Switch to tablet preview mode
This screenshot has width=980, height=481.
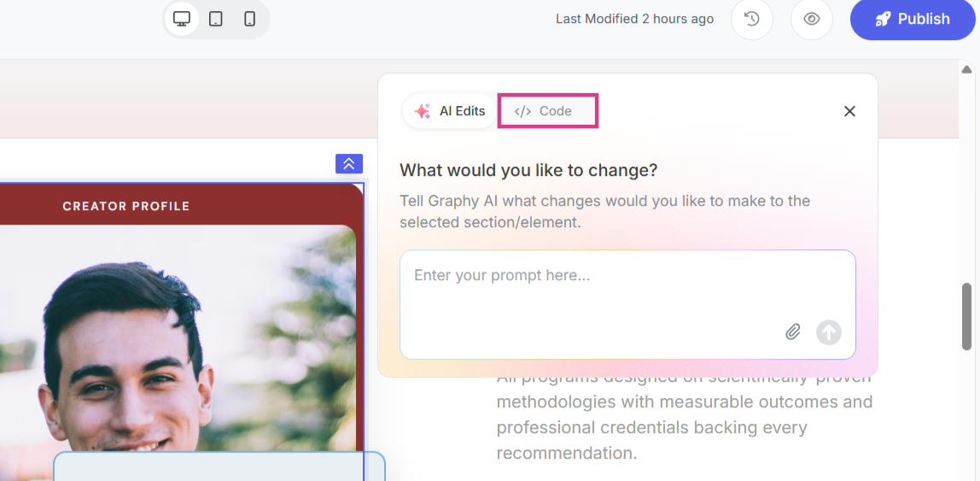(216, 19)
